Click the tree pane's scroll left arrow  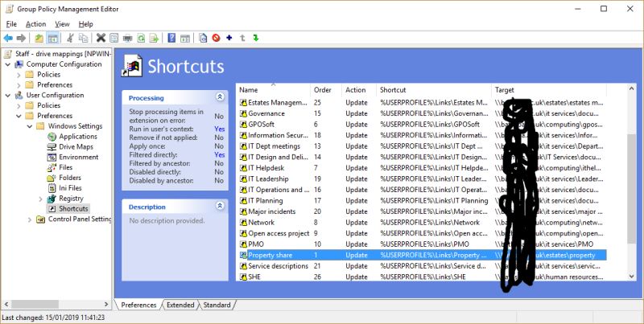6,305
